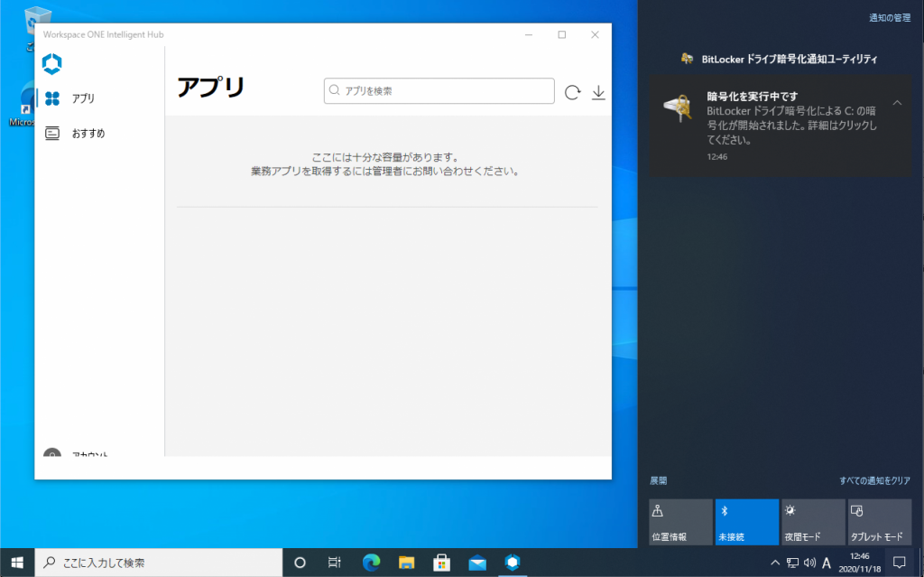This screenshot has height=577, width=924.
Task: Launch Microsoft Edge from the taskbar
Action: 371,562
